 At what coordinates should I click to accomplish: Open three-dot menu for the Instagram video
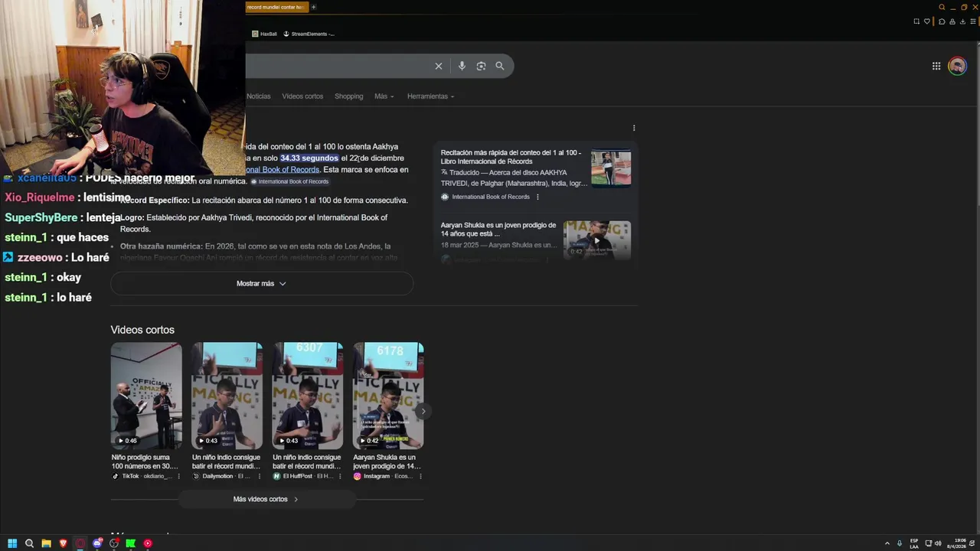(420, 476)
